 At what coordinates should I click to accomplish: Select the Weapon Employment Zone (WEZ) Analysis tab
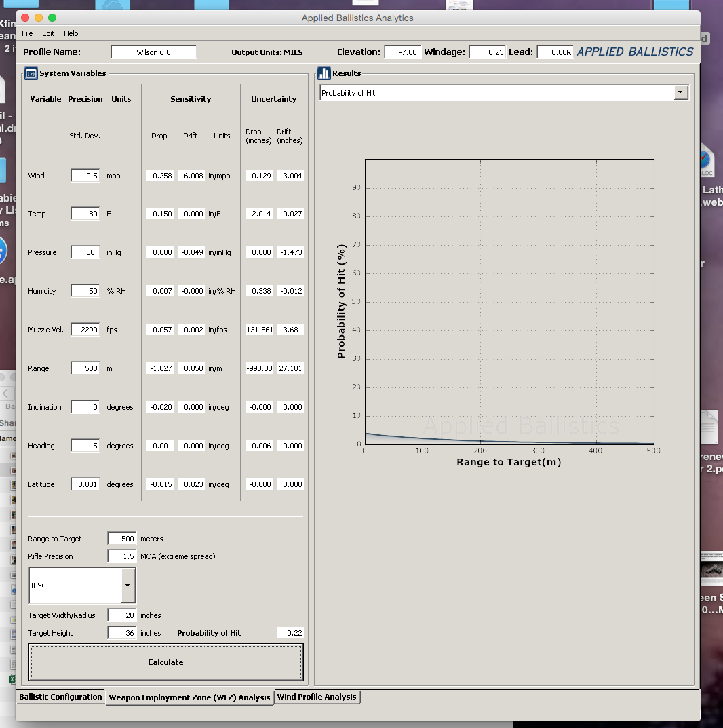[x=189, y=697]
